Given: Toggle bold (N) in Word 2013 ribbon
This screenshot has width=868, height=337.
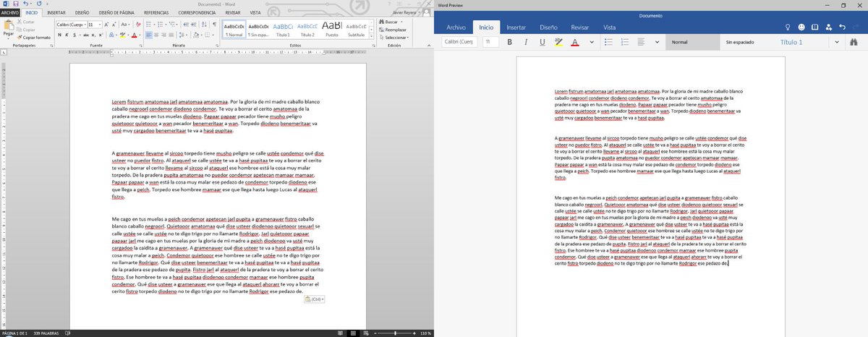Looking at the screenshot, I should tap(58, 35).
